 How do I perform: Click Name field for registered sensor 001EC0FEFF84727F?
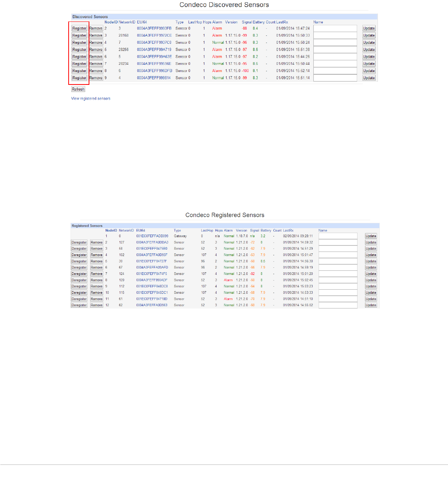pyautogui.click(x=338, y=261)
